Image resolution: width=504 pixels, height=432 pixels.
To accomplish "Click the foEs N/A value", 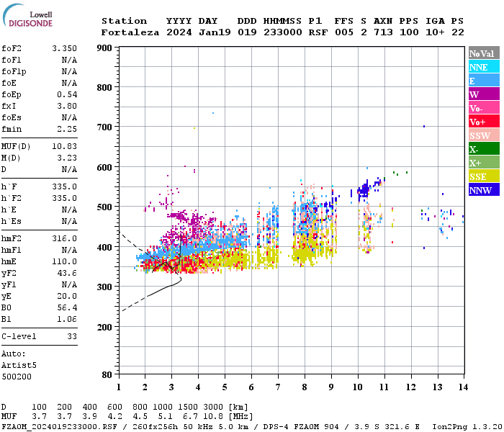I will pos(69,117).
